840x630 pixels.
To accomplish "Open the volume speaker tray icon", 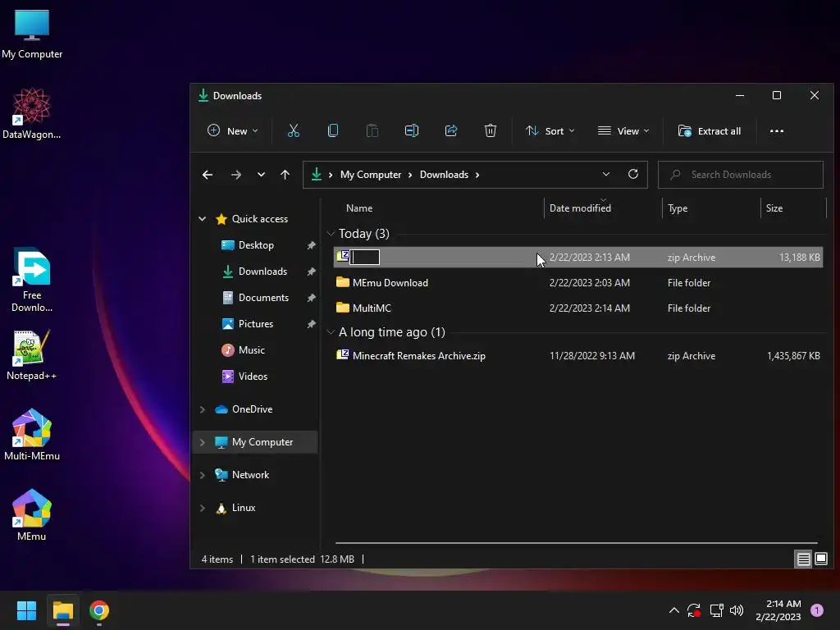I will pyautogui.click(x=737, y=610).
